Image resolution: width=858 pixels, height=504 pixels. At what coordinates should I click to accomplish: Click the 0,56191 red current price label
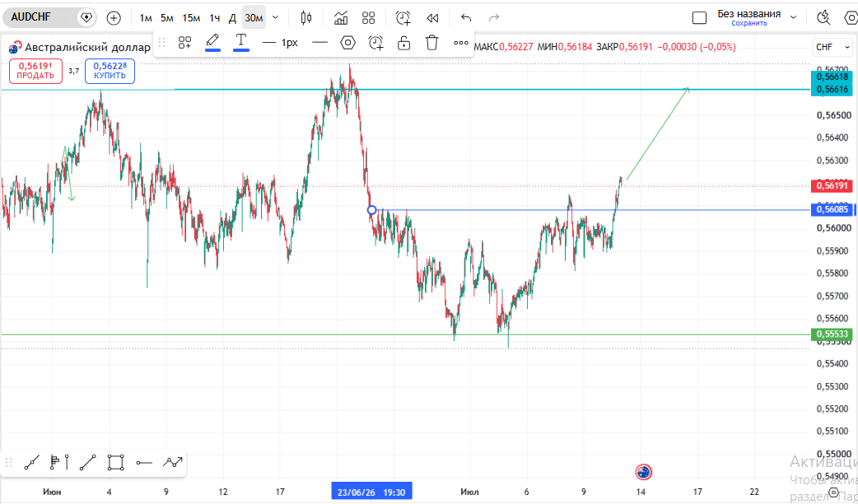(832, 185)
